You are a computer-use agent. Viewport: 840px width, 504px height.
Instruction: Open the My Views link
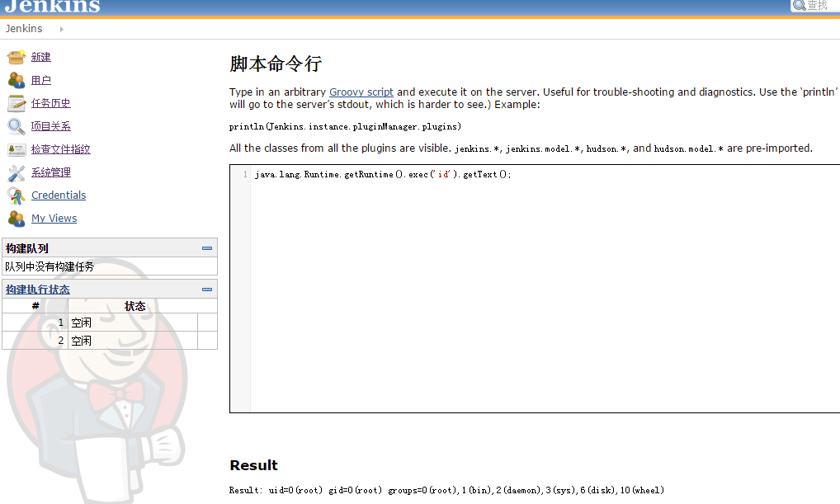pos(54,219)
